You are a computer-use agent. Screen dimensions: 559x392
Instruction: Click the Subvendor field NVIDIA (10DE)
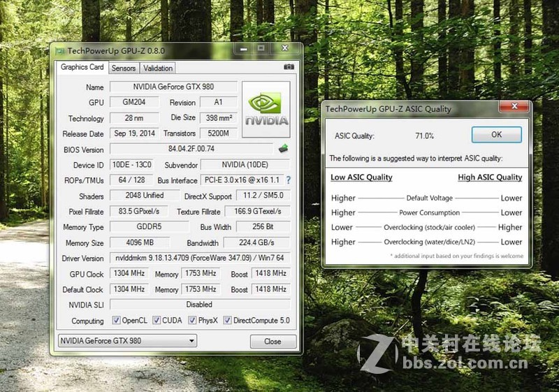(x=245, y=164)
